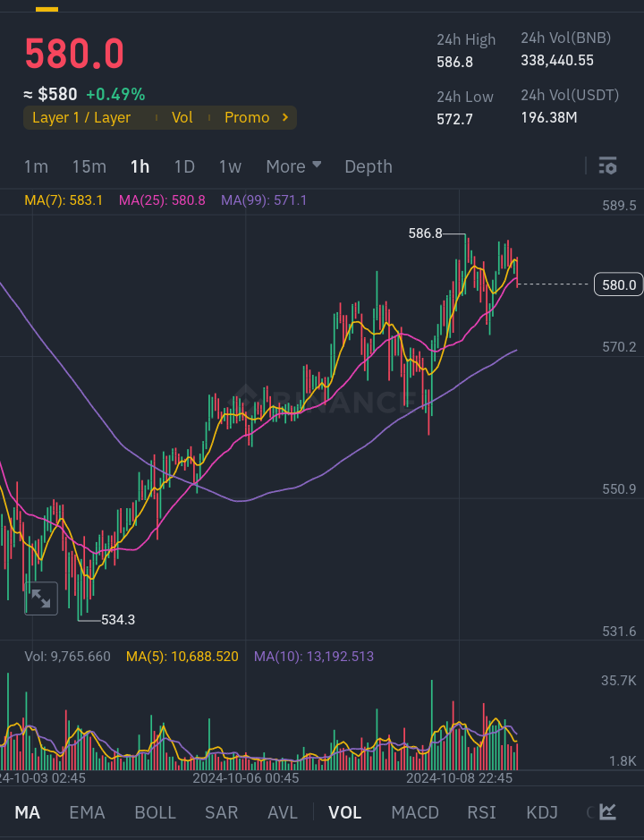Click the chevron arrow after Promo
Viewport: 644px width, 840px height.
[285, 117]
